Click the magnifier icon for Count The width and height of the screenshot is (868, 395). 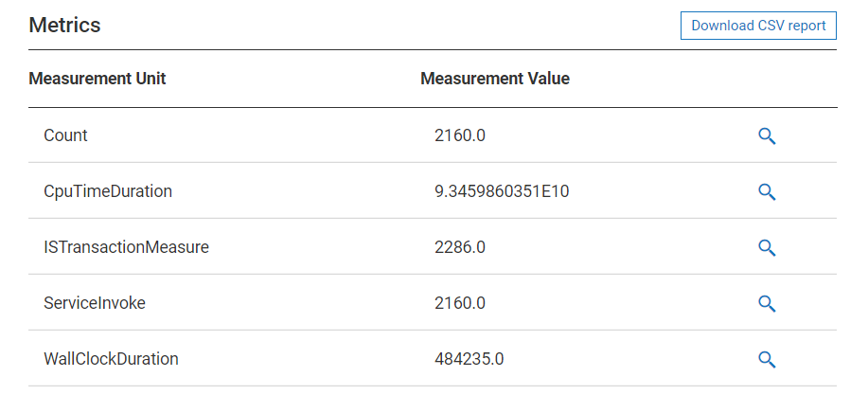point(767,136)
